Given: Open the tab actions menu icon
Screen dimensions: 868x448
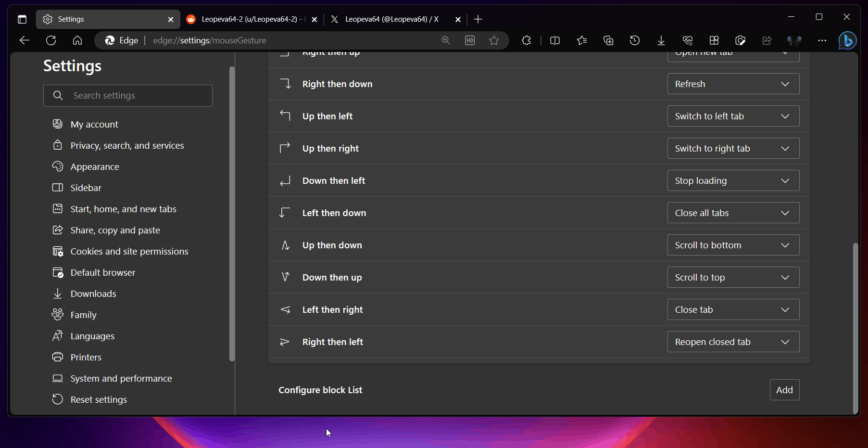Looking at the screenshot, I should (22, 19).
